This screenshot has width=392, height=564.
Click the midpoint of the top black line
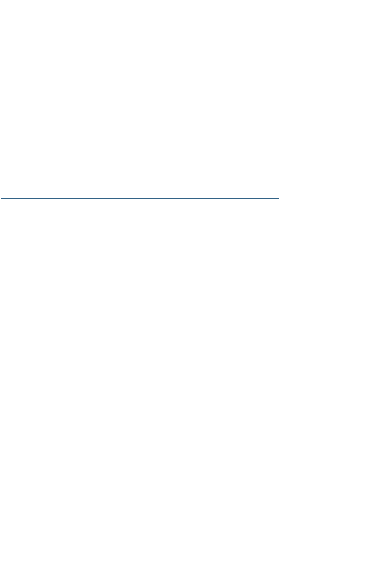pyautogui.click(x=196, y=0)
